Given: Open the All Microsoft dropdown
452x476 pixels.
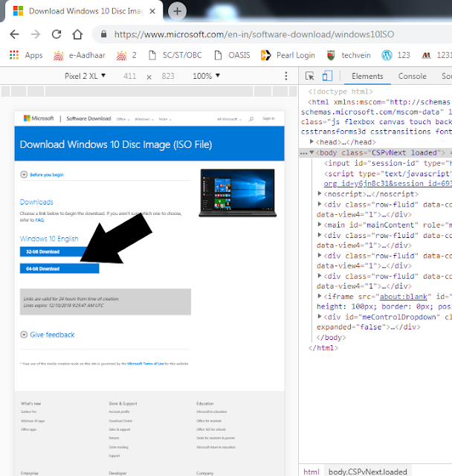Looking at the screenshot, I should (x=229, y=119).
